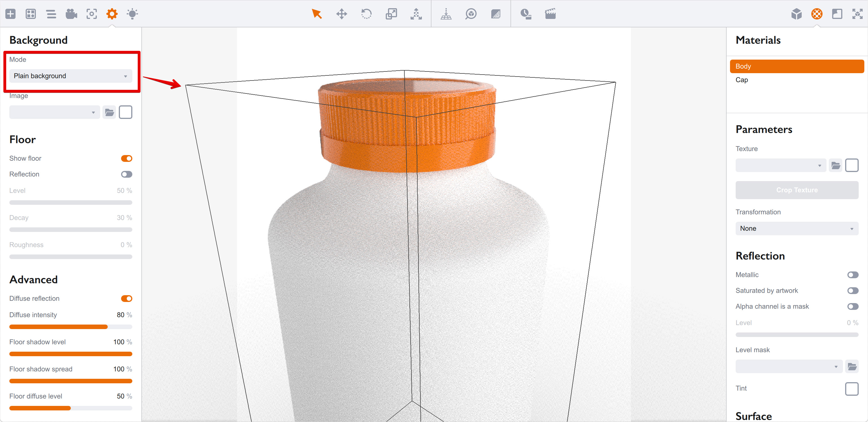868x422 pixels.
Task: Browse for a Texture file via folder button
Action: [835, 165]
